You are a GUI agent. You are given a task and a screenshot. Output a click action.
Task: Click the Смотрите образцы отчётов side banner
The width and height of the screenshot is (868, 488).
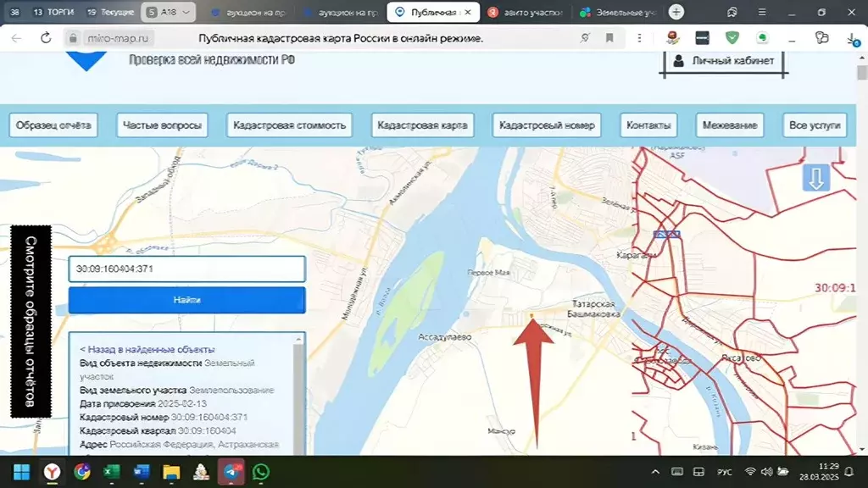coord(31,321)
